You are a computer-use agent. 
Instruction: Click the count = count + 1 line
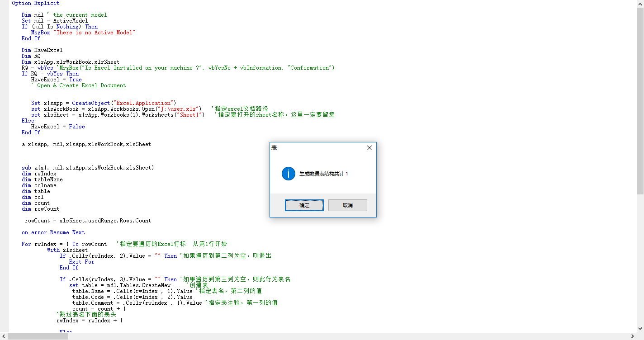click(99, 309)
